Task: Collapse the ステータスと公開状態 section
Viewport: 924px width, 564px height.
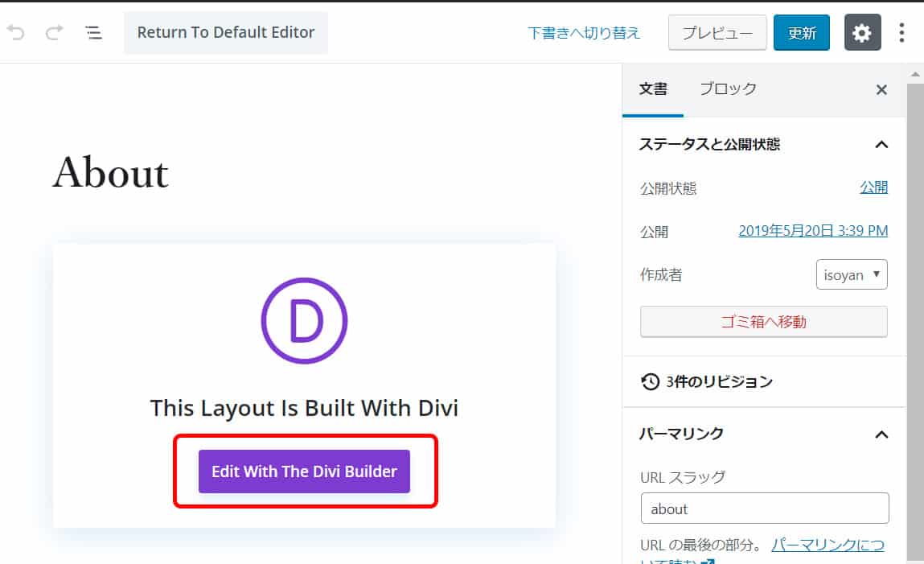Action: click(x=881, y=145)
